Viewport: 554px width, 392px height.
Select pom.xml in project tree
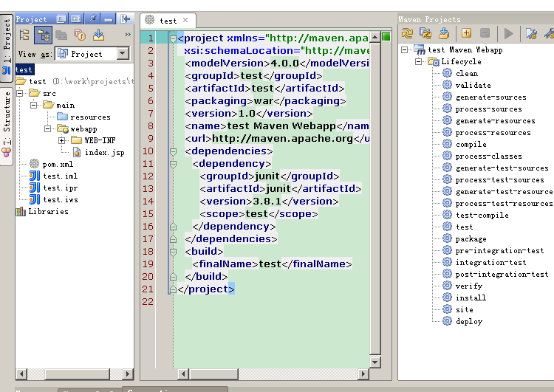(51, 164)
